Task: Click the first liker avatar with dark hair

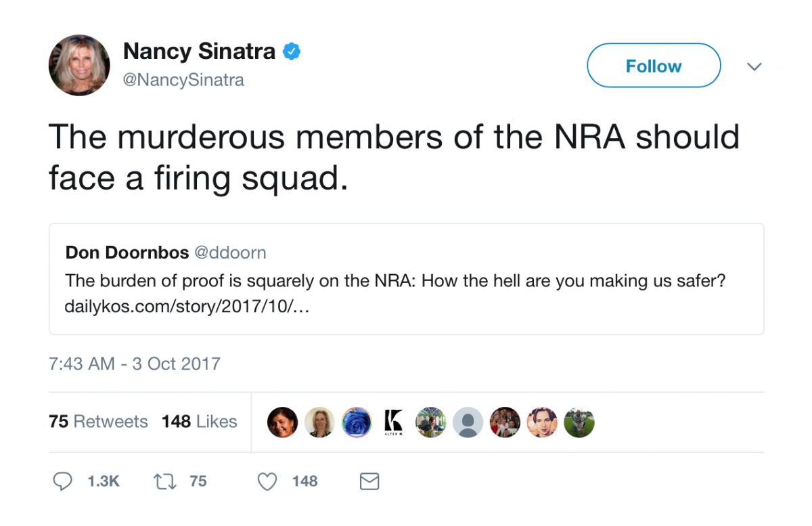Action: [283, 422]
